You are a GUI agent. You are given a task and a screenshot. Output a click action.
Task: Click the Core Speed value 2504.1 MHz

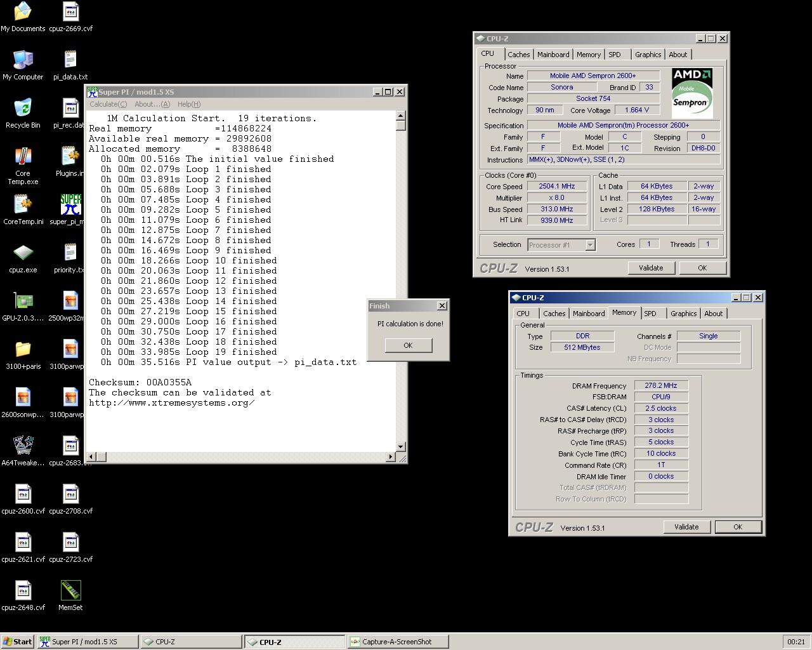tap(557, 187)
